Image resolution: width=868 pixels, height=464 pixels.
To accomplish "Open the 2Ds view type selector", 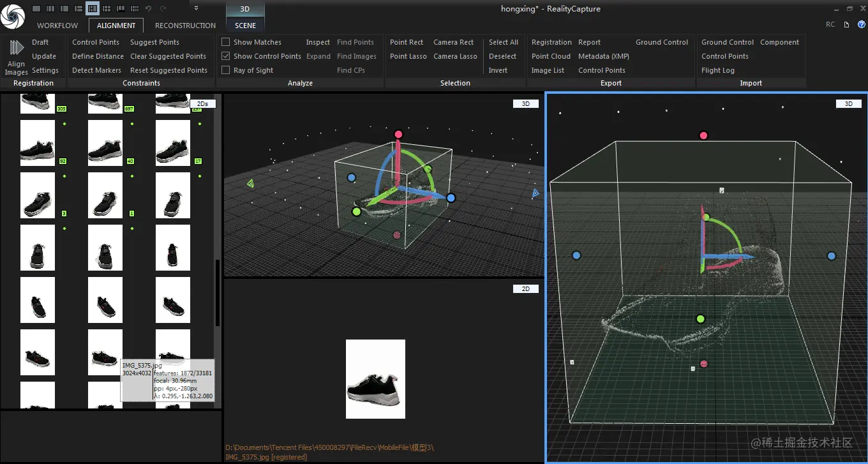I will pos(202,103).
